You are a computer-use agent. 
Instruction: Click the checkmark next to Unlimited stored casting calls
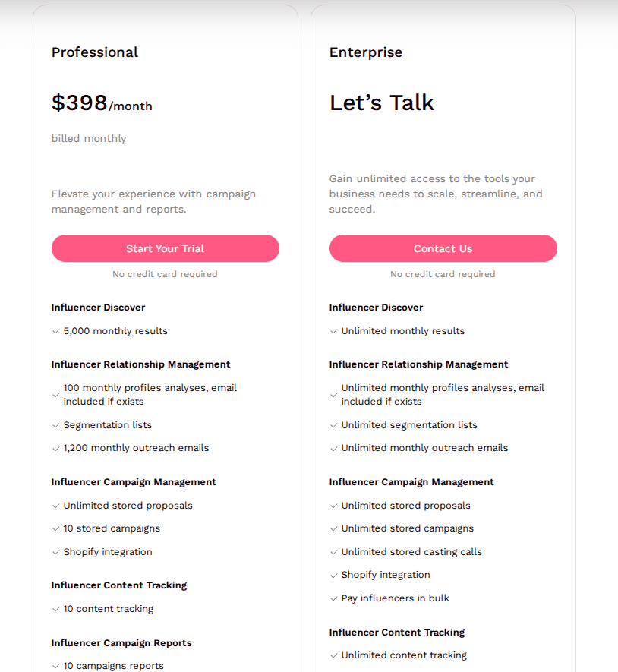point(334,552)
